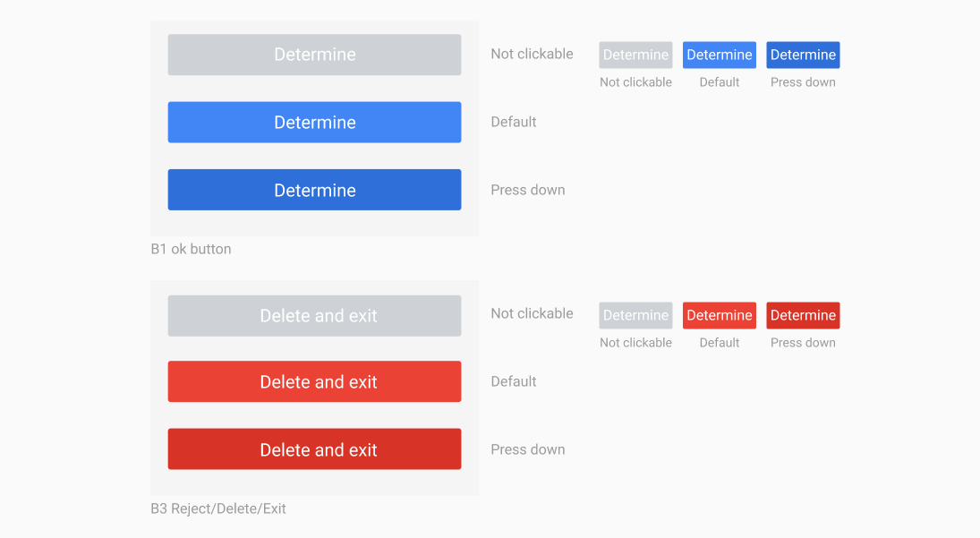980x538 pixels.
Task: Click the small blue default Determine button
Action: [x=719, y=55]
